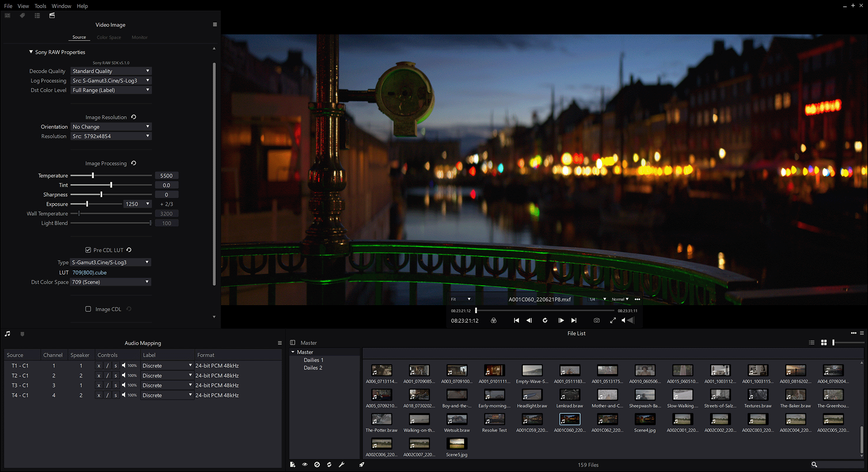868x472 pixels.
Task: Select Dailies 1 in the Master tree
Action: [313, 360]
